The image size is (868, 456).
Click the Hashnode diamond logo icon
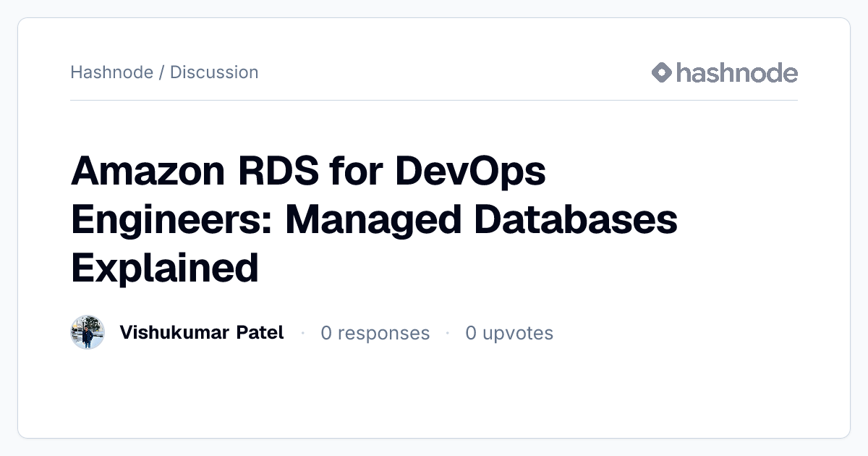662,72
